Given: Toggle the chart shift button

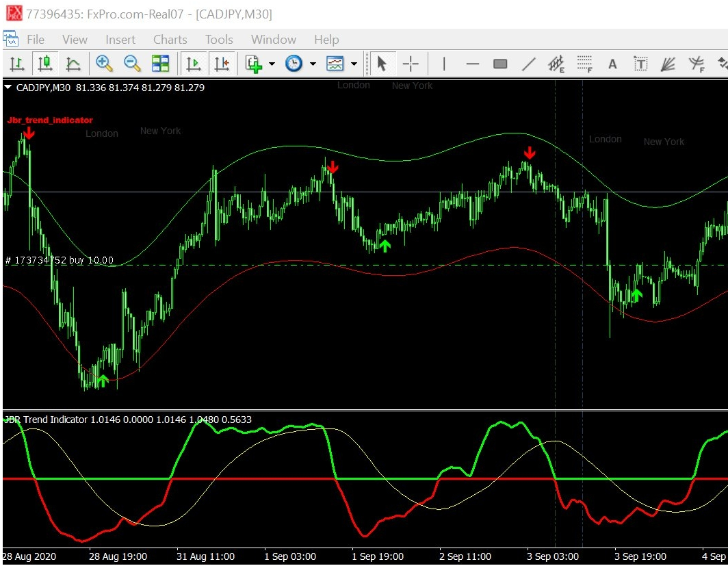Looking at the screenshot, I should [x=222, y=64].
